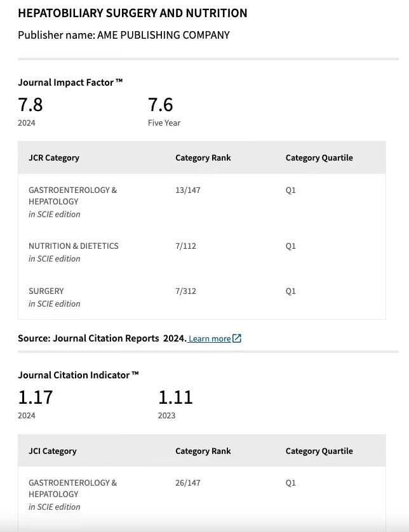Image resolution: width=409 pixels, height=532 pixels.
Task: Select the 7.6 five year value
Action: coord(160,105)
